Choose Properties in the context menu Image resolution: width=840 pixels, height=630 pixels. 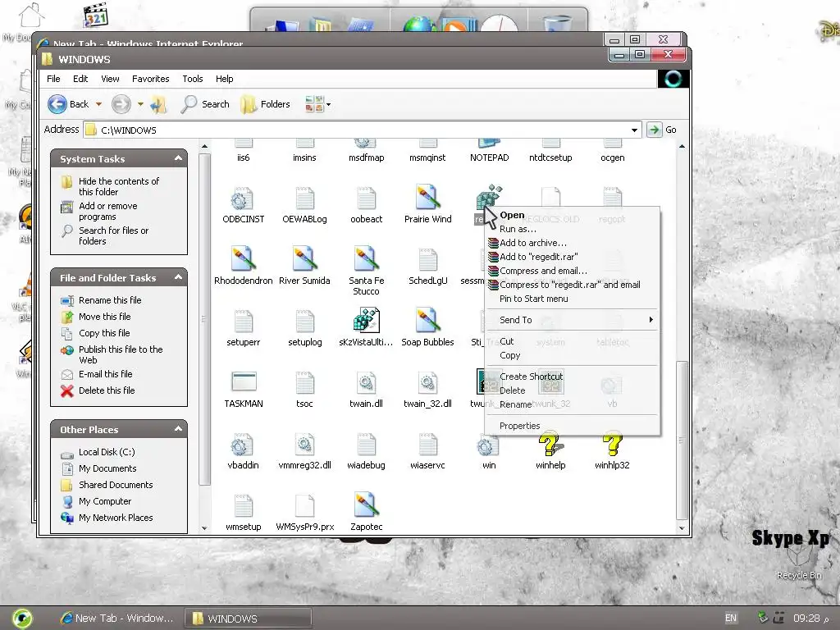572,426
